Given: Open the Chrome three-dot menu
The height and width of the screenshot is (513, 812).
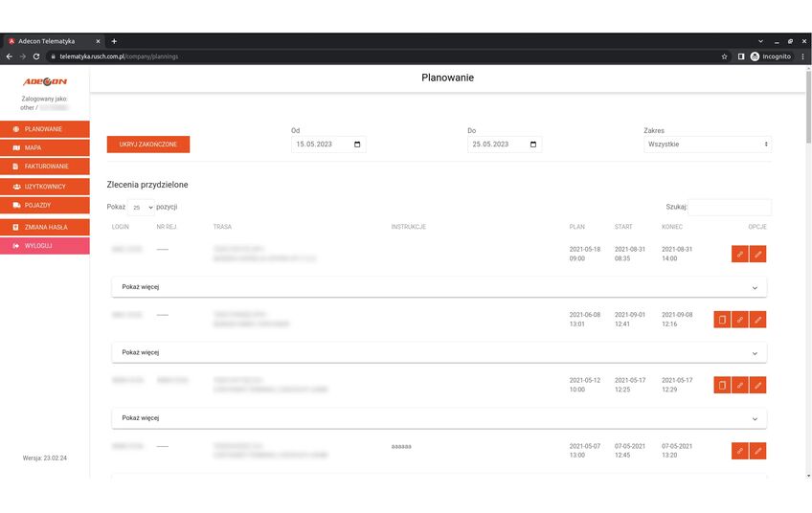Looking at the screenshot, I should coord(802,56).
